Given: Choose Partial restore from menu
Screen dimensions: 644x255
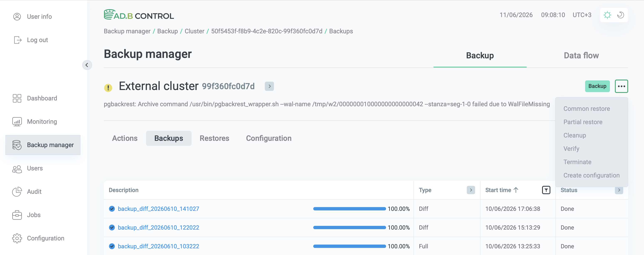Looking at the screenshot, I should point(583,122).
